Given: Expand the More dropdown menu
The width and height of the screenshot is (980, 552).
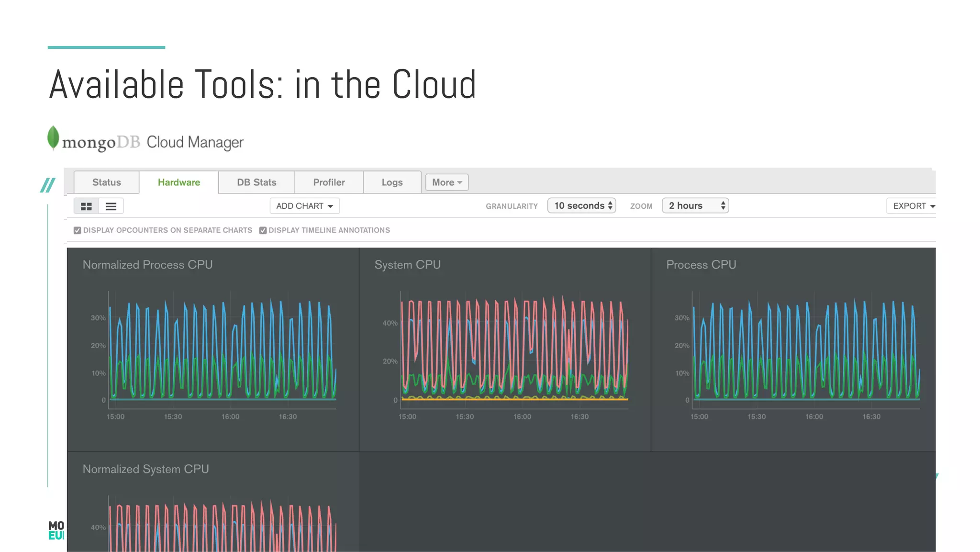Looking at the screenshot, I should pos(447,182).
